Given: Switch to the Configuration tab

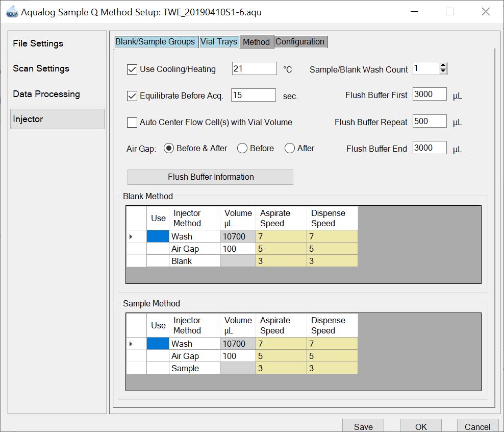Looking at the screenshot, I should (x=300, y=42).
